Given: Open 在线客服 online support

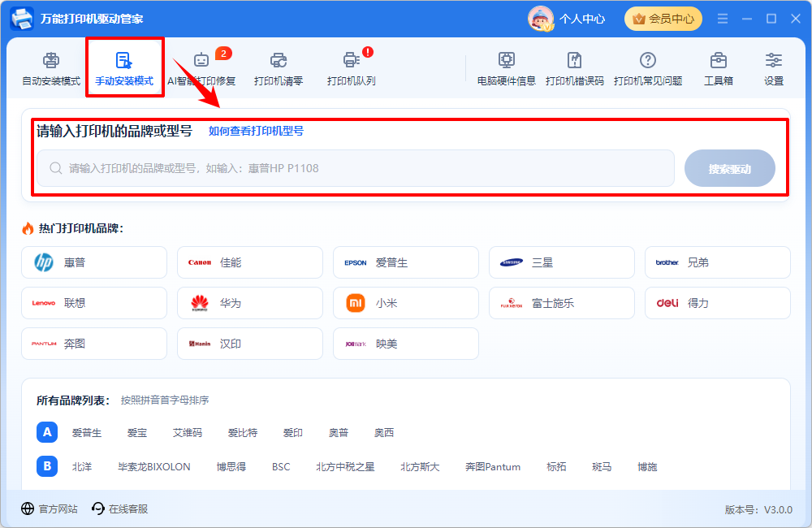Looking at the screenshot, I should 119,509.
